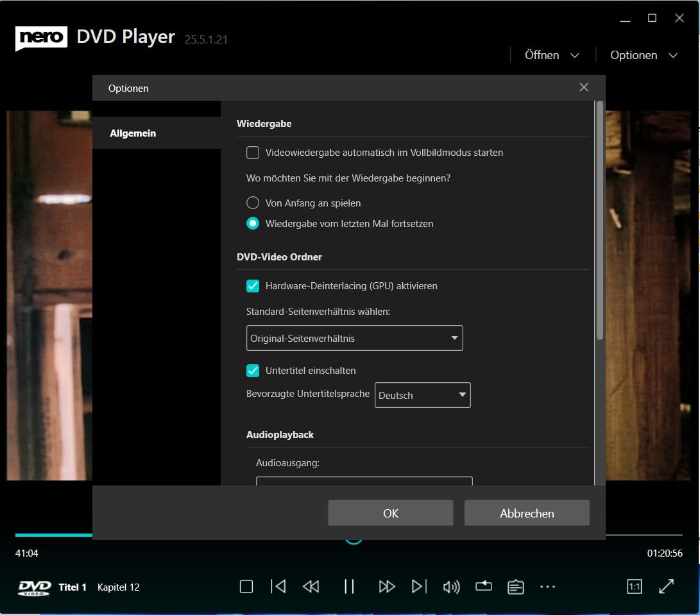Confirm settings with the OK button

click(391, 513)
